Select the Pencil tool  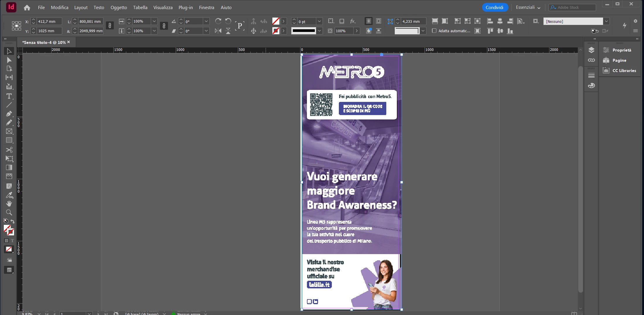[9, 122]
